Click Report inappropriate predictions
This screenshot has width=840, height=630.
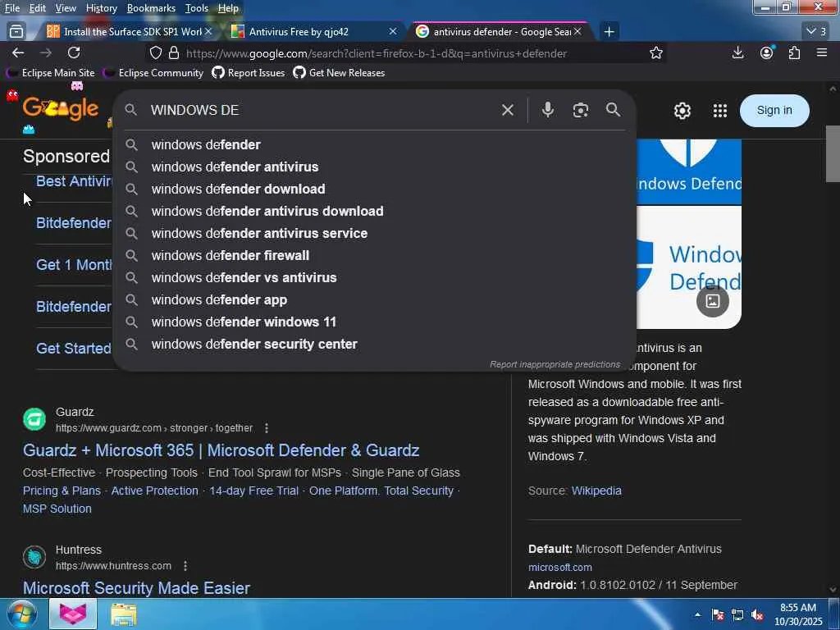point(555,364)
